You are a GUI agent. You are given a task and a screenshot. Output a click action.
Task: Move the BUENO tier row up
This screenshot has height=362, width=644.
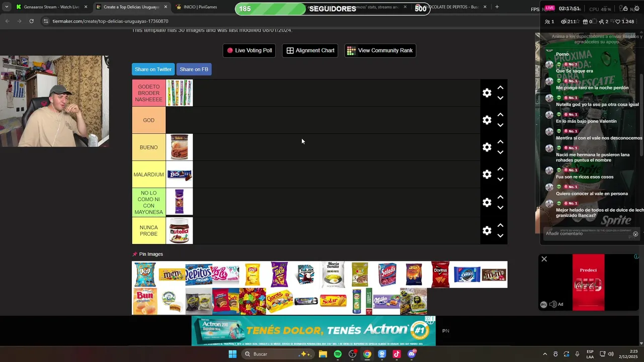pos(500,142)
